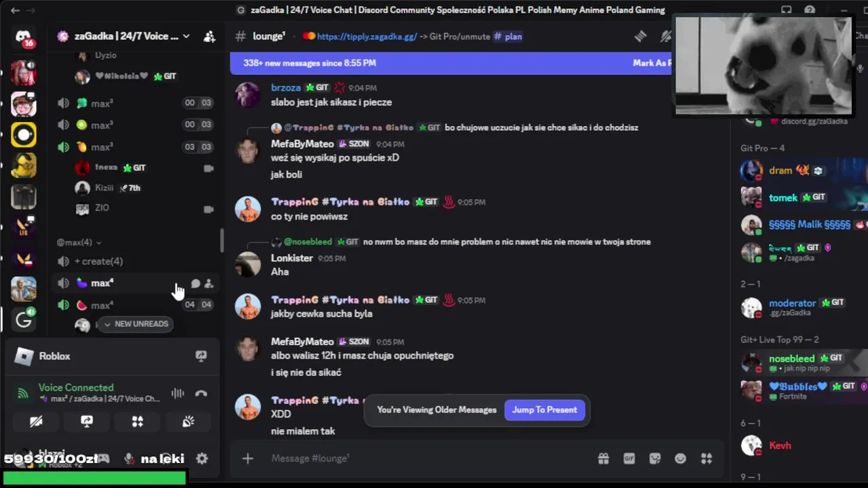The image size is (868, 488).
Task: Expand the zaGadka server name dropdown
Action: (x=186, y=37)
